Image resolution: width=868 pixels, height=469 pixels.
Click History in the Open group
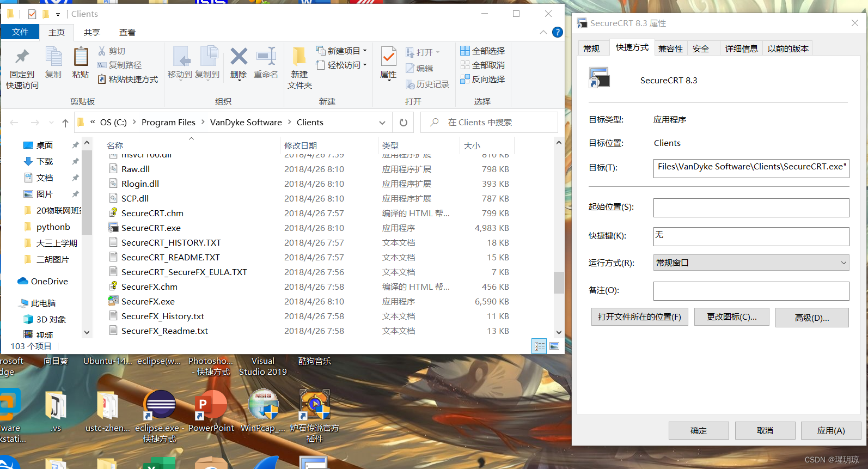[427, 84]
